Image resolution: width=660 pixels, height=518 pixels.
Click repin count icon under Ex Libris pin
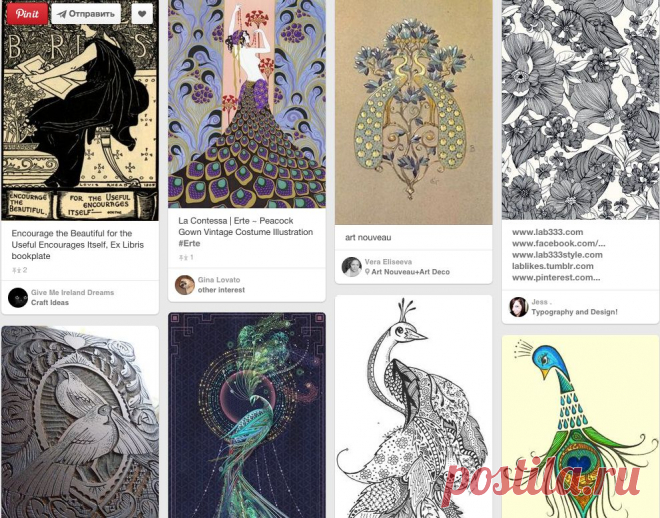[16, 270]
